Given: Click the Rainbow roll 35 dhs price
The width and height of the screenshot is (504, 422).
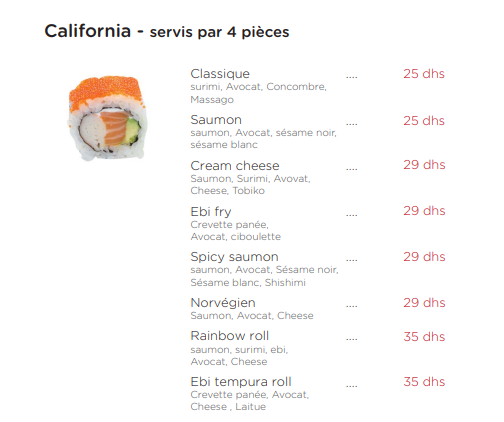Looking at the screenshot, I should [424, 337].
